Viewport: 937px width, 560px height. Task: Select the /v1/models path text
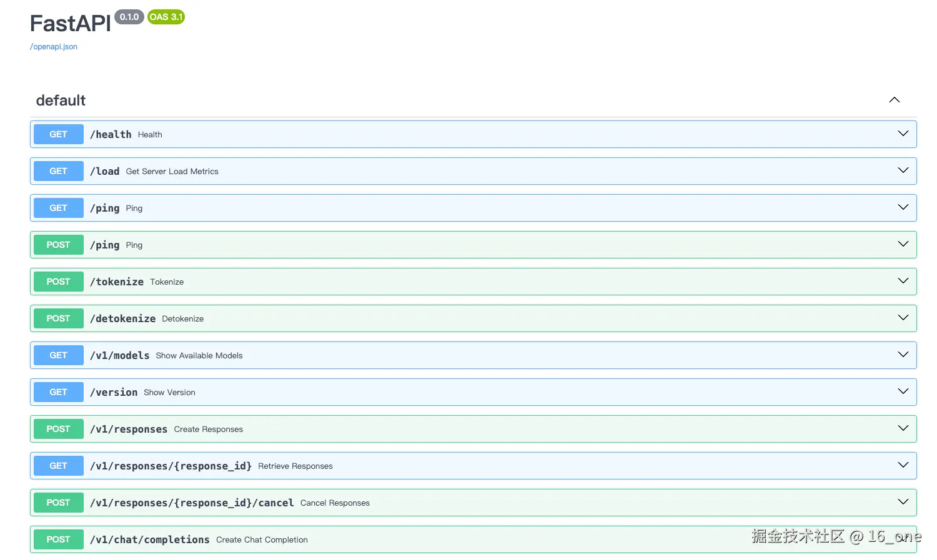pyautogui.click(x=119, y=355)
